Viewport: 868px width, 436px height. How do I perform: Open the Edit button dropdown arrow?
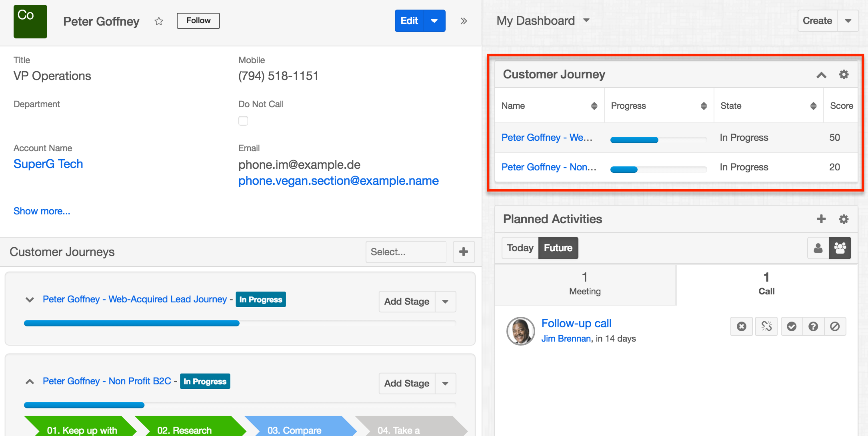[434, 21]
